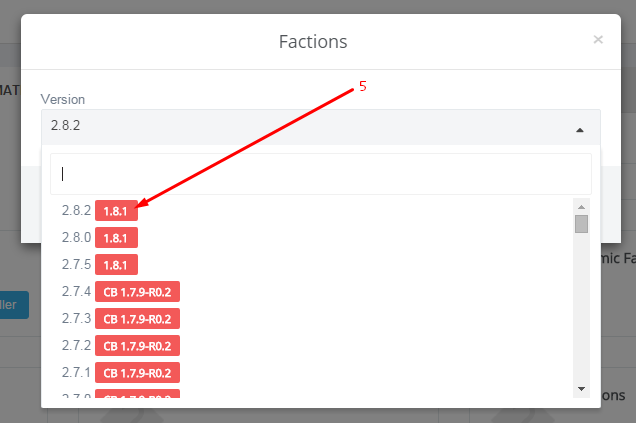Screen dimensions: 636x423
Task: Click the CB 1.7.9-R0.2 badge beside 2.7.4
Action: click(138, 292)
